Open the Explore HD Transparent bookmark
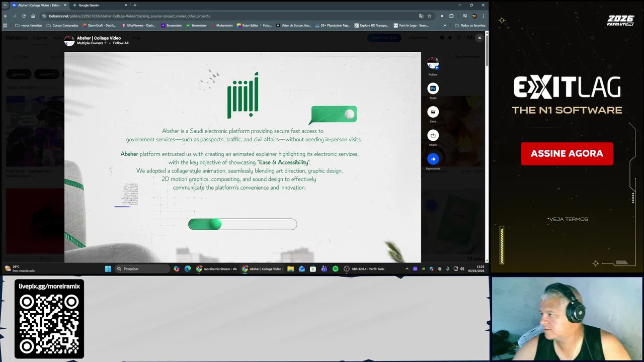The height and width of the screenshot is (362, 644). (x=371, y=25)
